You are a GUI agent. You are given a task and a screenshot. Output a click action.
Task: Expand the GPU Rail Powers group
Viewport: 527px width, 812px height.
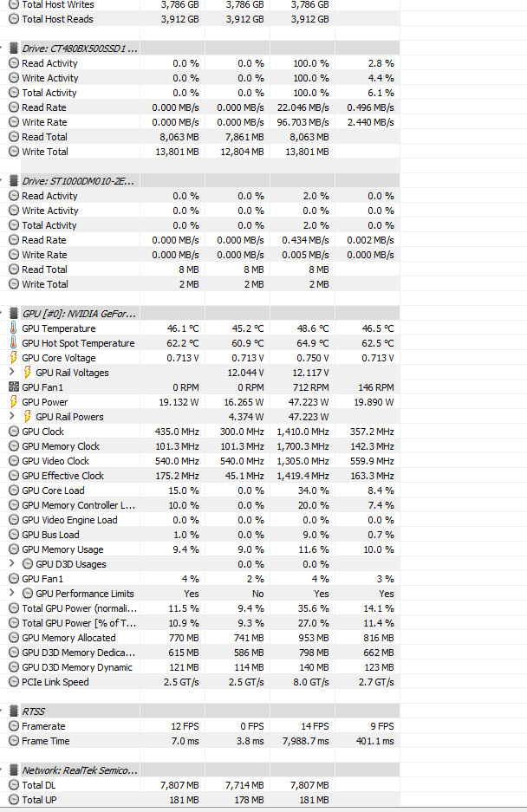point(11,417)
